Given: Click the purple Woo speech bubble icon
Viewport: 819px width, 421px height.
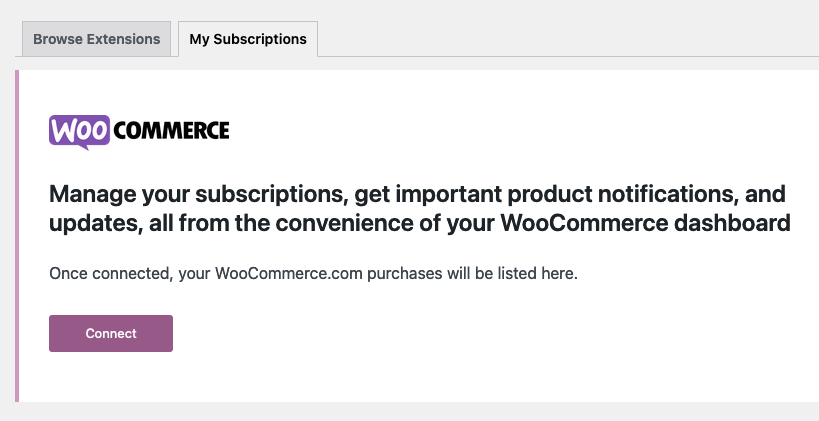Looking at the screenshot, I should 79,131.
